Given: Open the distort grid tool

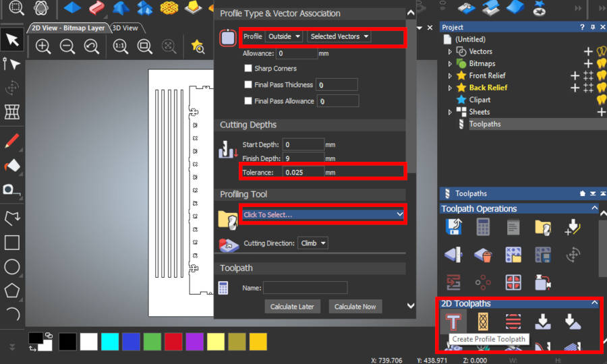Looking at the screenshot, I should 12,112.
